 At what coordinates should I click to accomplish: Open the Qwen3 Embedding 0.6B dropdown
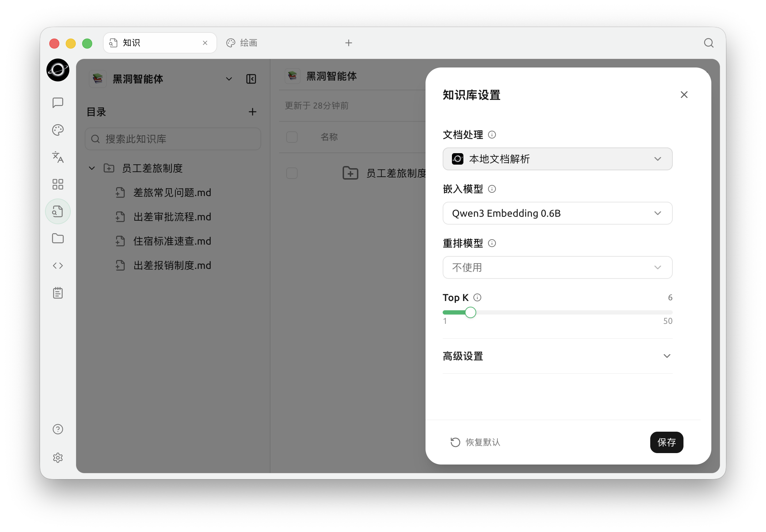[x=557, y=213]
